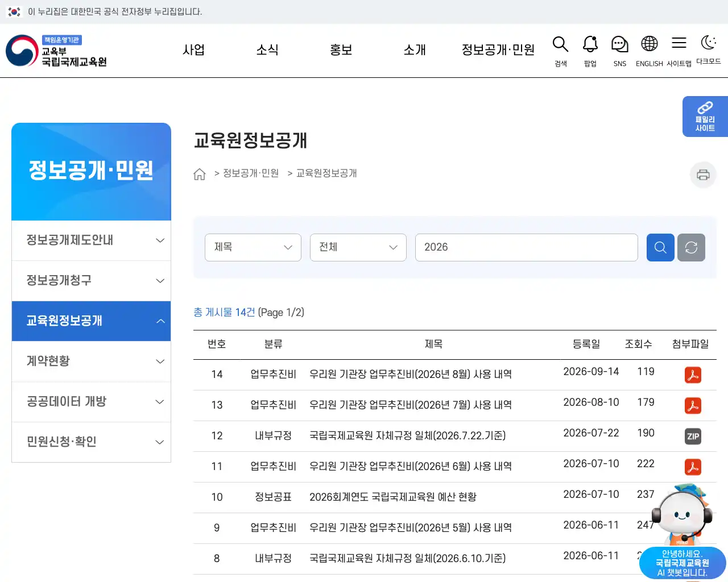Go home via breadcrumb house icon

(x=200, y=174)
